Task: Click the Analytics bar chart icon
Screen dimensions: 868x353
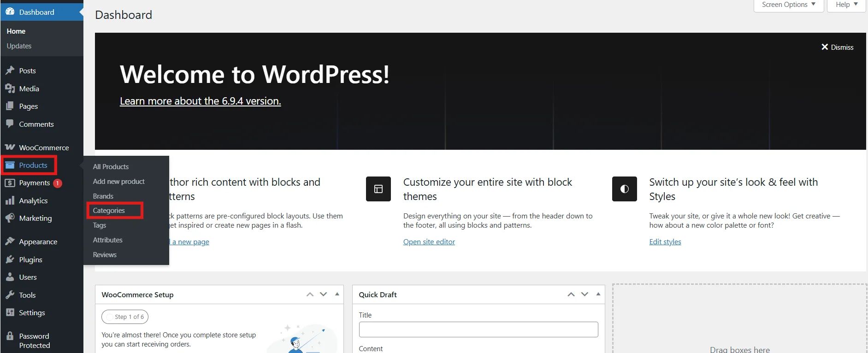Action: [x=10, y=200]
